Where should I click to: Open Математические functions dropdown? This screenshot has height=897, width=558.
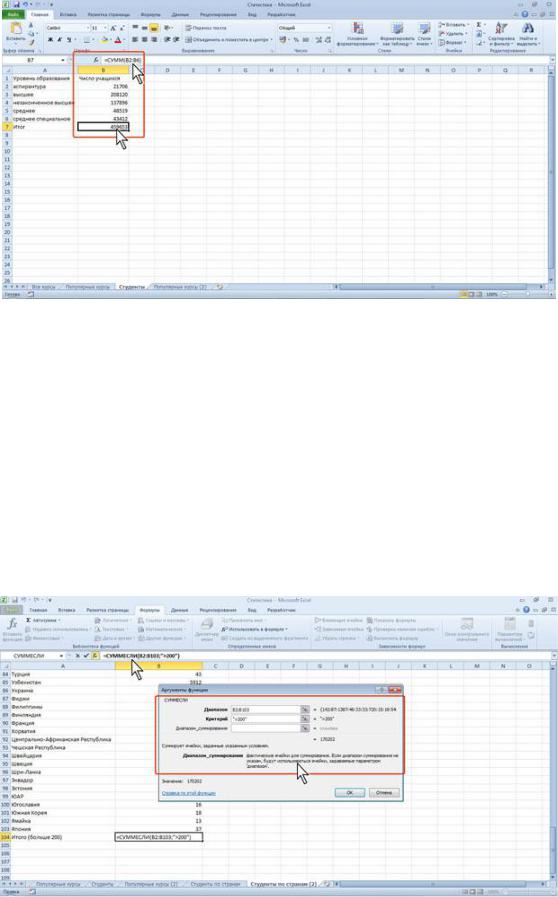tap(161, 629)
